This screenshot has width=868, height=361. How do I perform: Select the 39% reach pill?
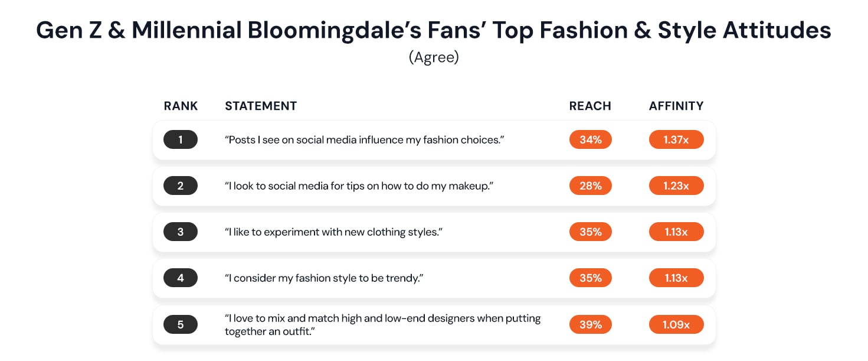pyautogui.click(x=590, y=324)
